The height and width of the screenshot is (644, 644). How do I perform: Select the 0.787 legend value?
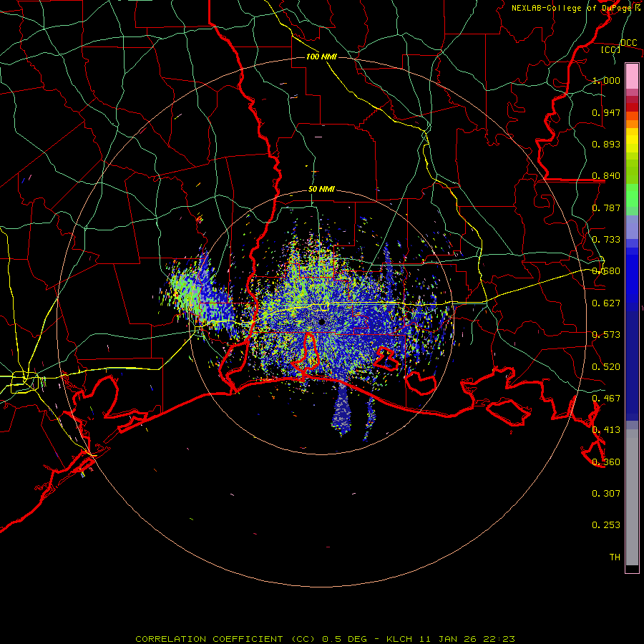click(606, 208)
